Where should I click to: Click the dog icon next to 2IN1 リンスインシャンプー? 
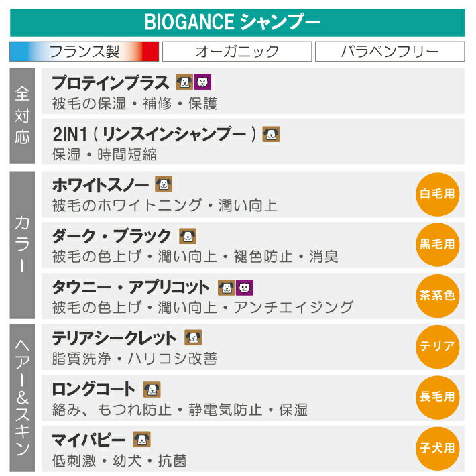click(x=271, y=134)
